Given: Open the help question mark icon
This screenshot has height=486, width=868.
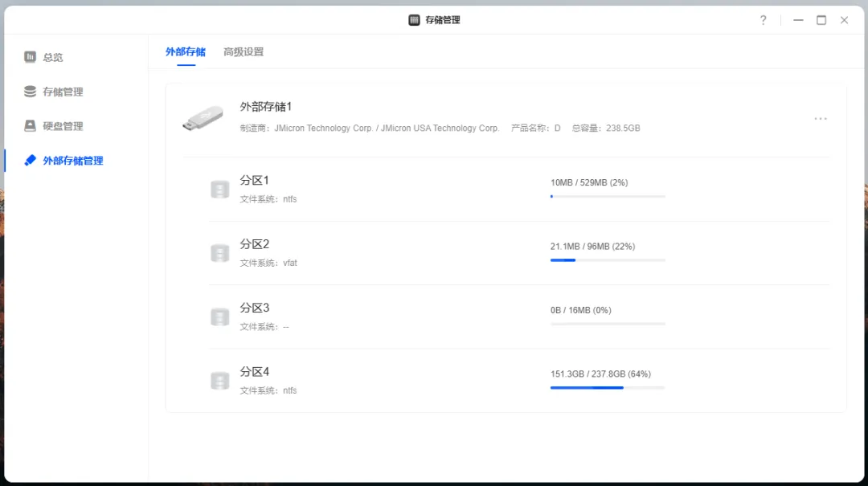Looking at the screenshot, I should click(764, 20).
